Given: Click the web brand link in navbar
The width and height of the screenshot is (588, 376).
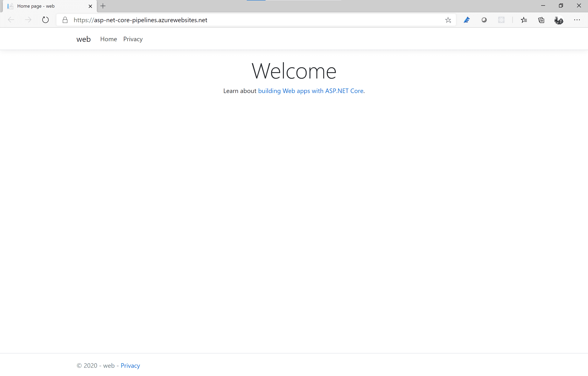Looking at the screenshot, I should [x=83, y=39].
